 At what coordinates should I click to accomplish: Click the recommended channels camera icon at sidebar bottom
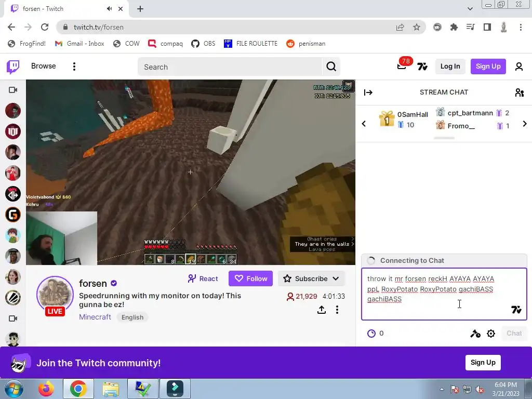click(x=13, y=318)
